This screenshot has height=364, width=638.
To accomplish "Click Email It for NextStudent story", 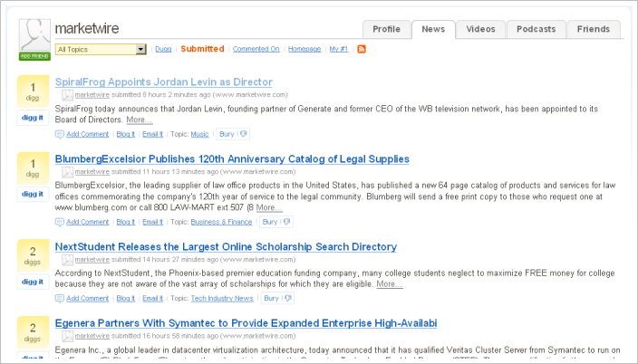I will [152, 299].
